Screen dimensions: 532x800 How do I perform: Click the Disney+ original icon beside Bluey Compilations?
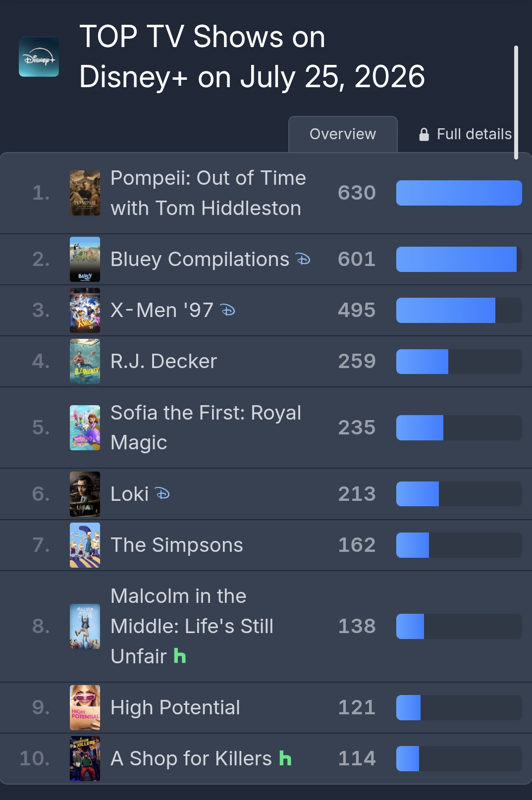point(303,259)
